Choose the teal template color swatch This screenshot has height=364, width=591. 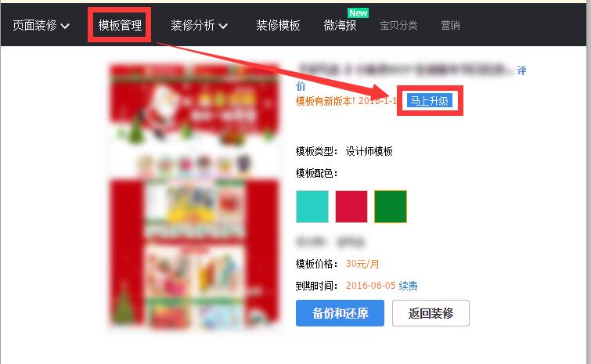[312, 207]
